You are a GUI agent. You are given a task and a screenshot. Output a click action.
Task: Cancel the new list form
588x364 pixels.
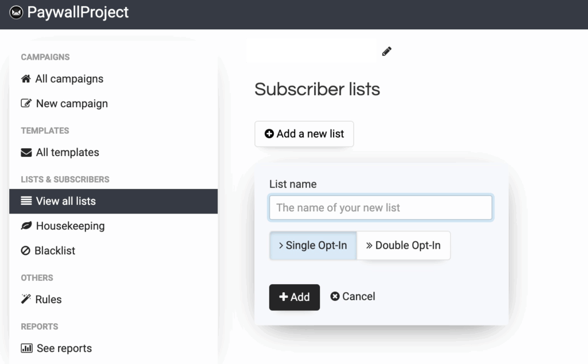point(353,296)
